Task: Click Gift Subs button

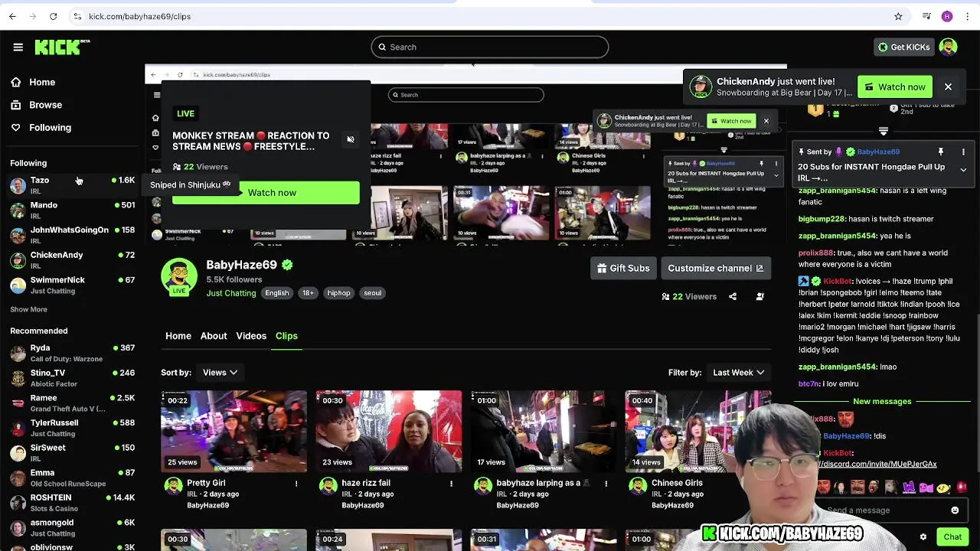Action: [623, 269]
